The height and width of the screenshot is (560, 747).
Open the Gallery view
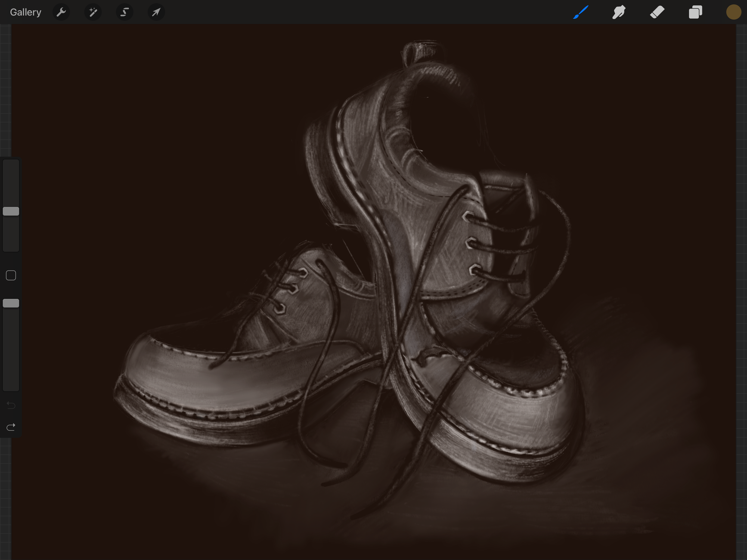(25, 12)
